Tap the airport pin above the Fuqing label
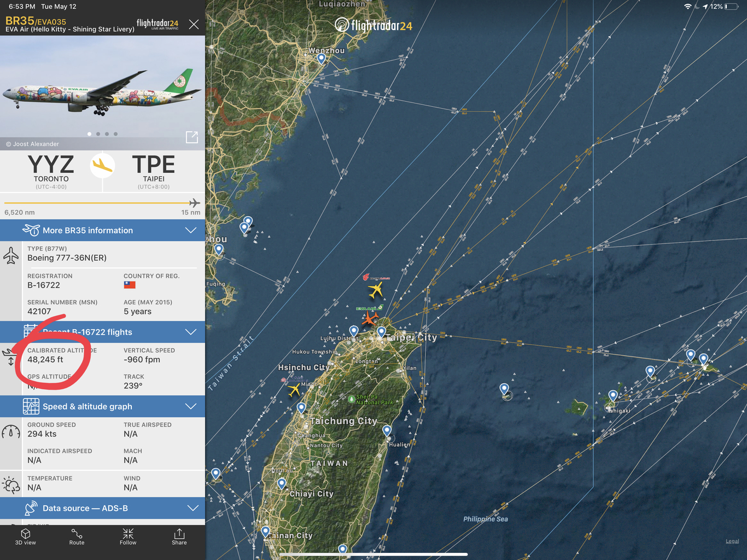This screenshot has width=747, height=560. coord(219,250)
